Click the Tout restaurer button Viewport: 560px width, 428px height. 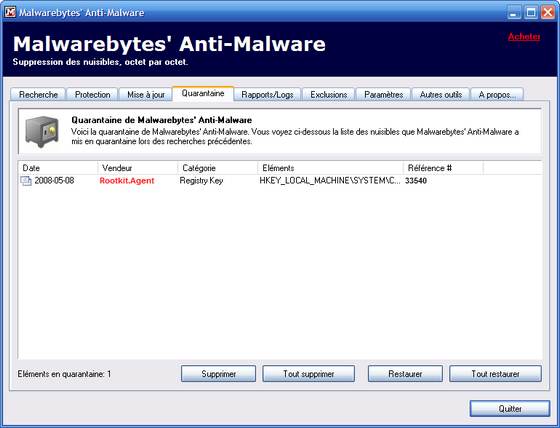click(495, 374)
